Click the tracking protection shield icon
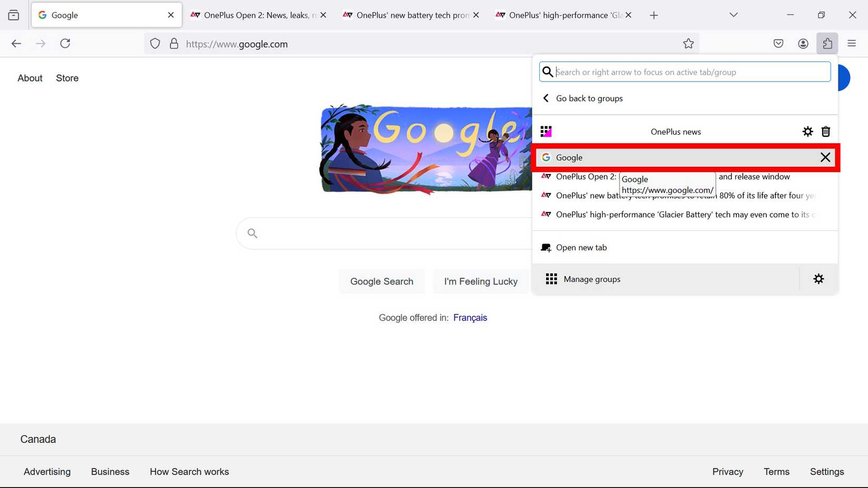The width and height of the screenshot is (868, 488). point(155,44)
